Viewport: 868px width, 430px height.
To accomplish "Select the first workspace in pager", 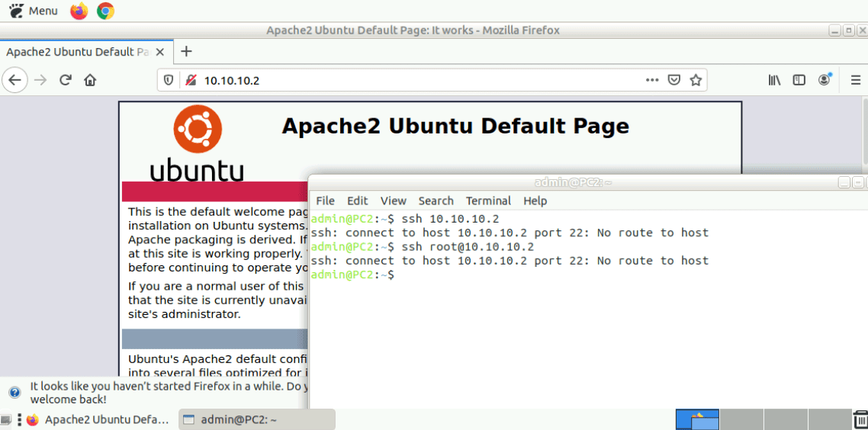I will click(x=697, y=419).
